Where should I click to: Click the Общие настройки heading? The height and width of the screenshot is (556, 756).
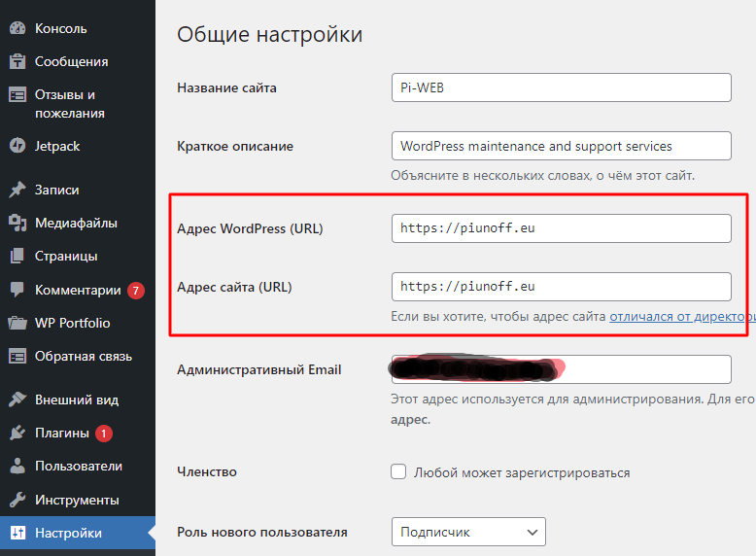269,34
